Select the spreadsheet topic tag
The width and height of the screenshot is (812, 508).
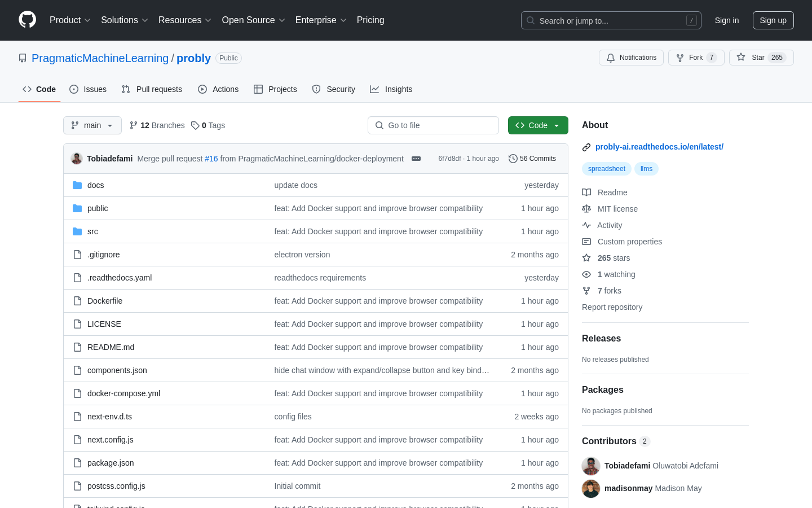pos(607,169)
